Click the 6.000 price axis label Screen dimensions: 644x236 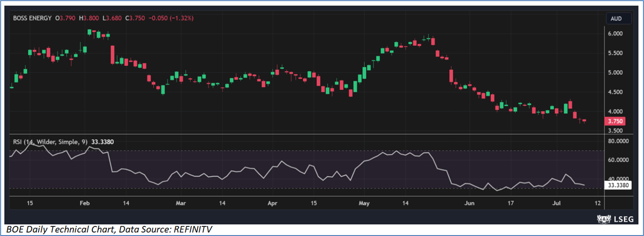tap(616, 34)
